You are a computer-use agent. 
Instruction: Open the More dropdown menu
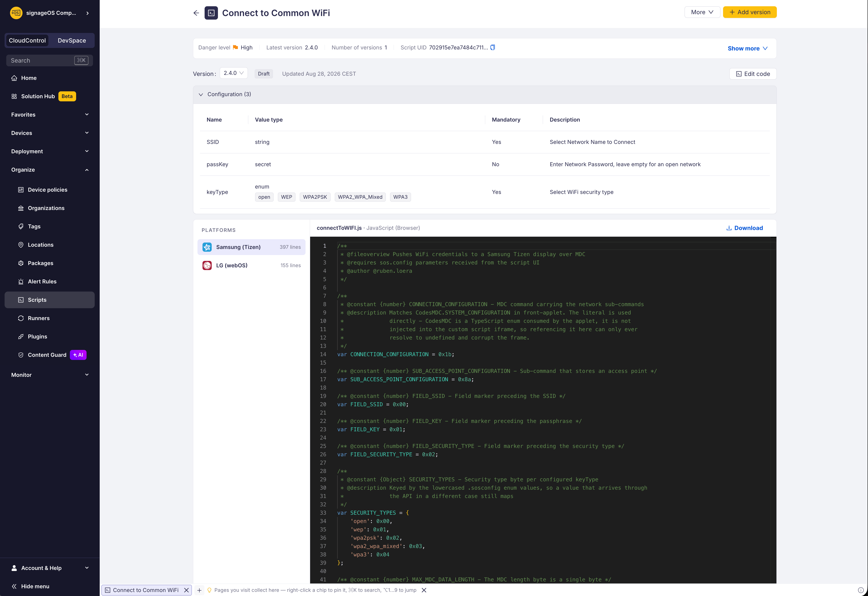click(x=702, y=12)
